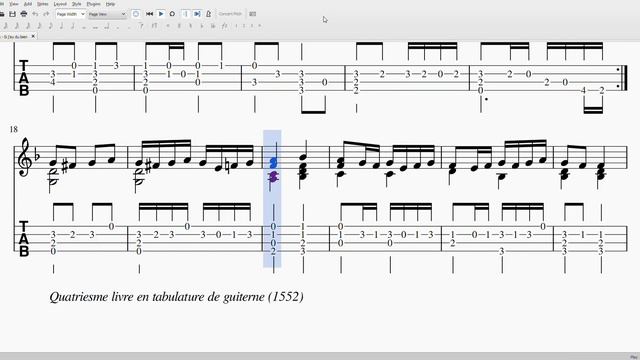The image size is (640, 360).
Task: Toggle the Concert Pitch button
Action: tap(230, 14)
